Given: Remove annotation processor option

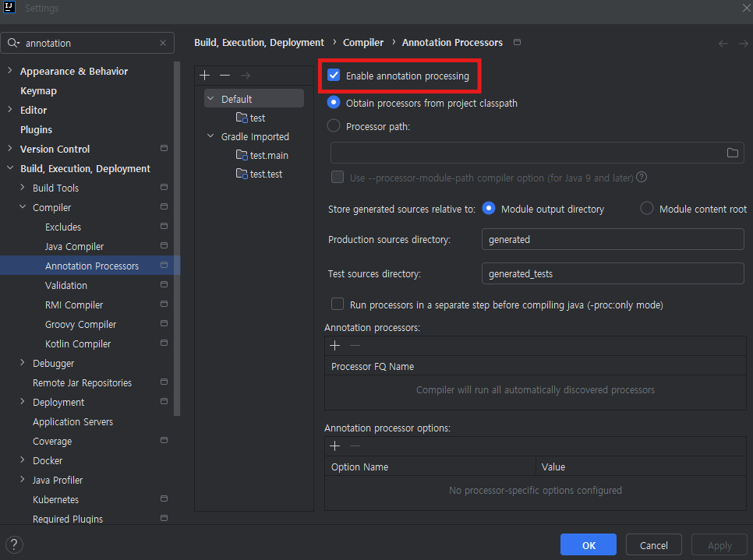Looking at the screenshot, I should tap(355, 446).
